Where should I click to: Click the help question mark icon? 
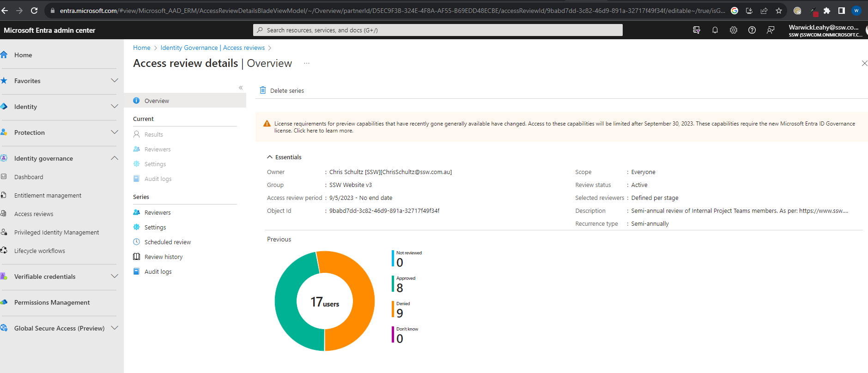(752, 30)
